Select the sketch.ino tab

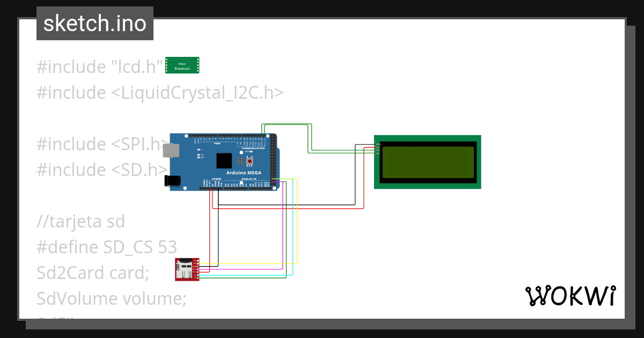(94, 23)
